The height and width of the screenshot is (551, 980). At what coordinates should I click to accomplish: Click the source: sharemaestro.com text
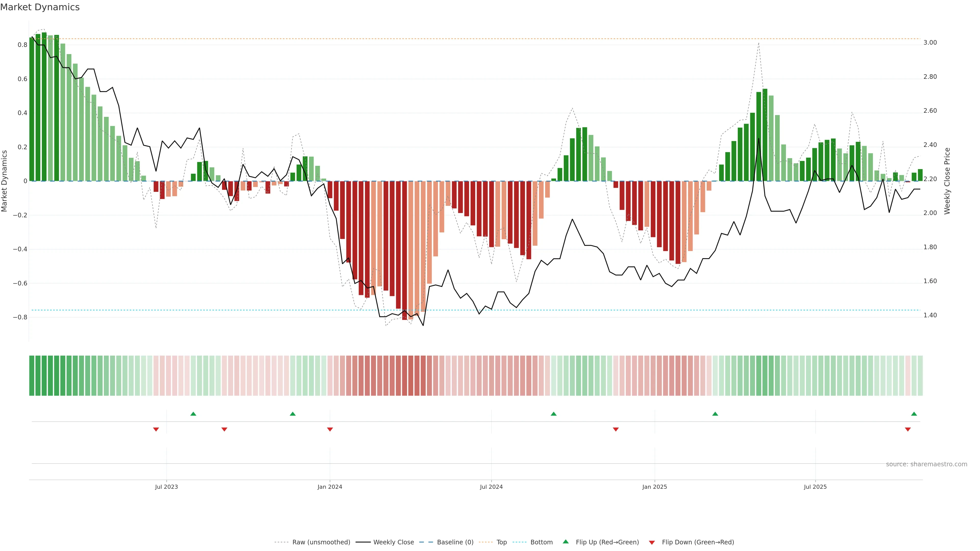926,464
